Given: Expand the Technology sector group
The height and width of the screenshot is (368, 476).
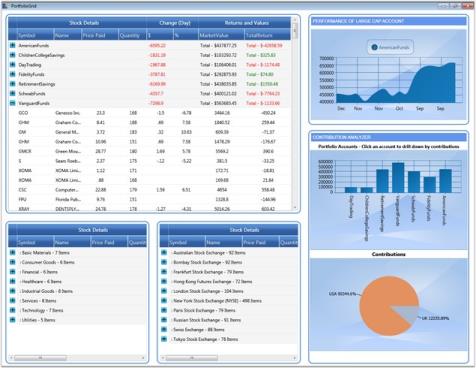Looking at the screenshot, I should [x=13, y=310].
